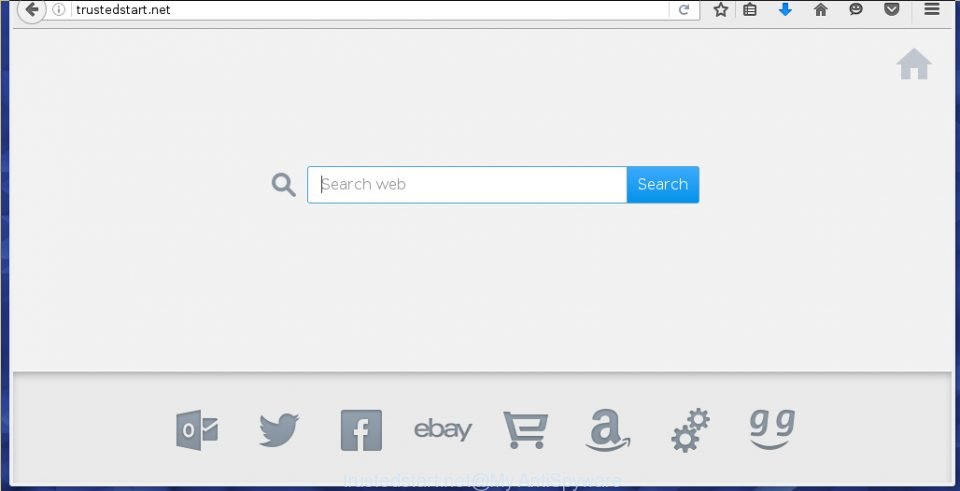
Task: Open the Facebook shortcut icon
Action: coord(361,430)
